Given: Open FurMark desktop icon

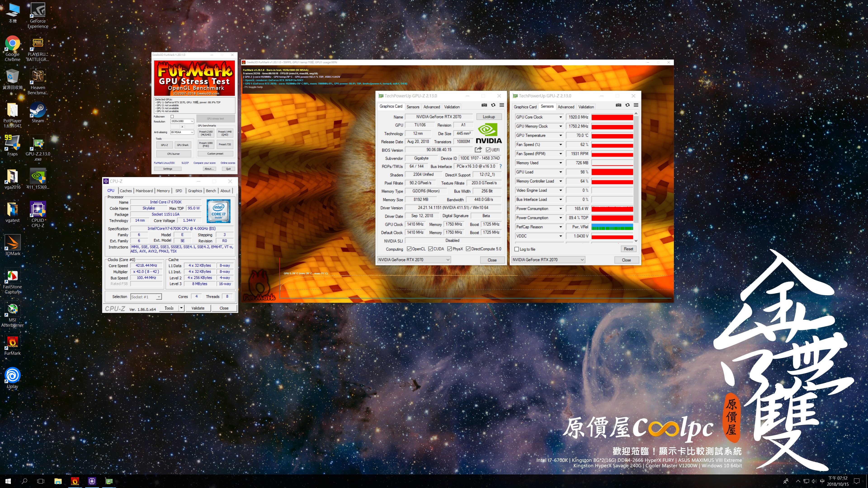Looking at the screenshot, I should tap(12, 345).
